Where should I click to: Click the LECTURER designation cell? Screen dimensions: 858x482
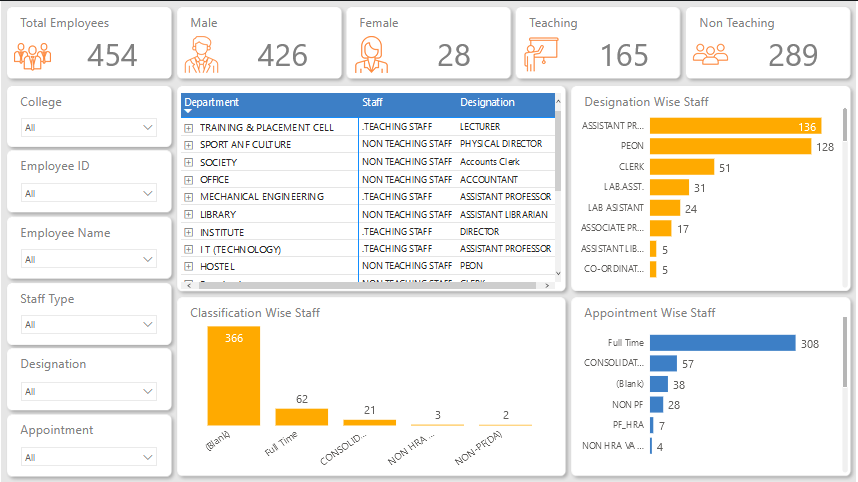point(480,126)
